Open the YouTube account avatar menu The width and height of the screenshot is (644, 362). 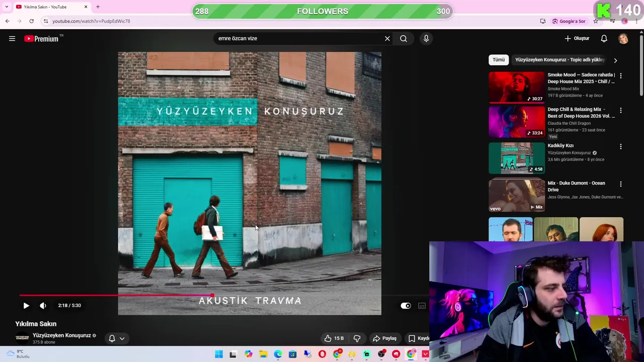(623, 39)
